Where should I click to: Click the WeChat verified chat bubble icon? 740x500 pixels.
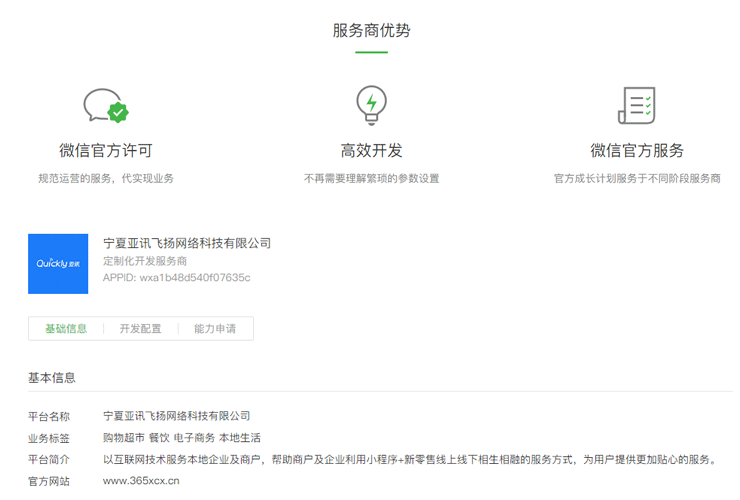(x=106, y=105)
